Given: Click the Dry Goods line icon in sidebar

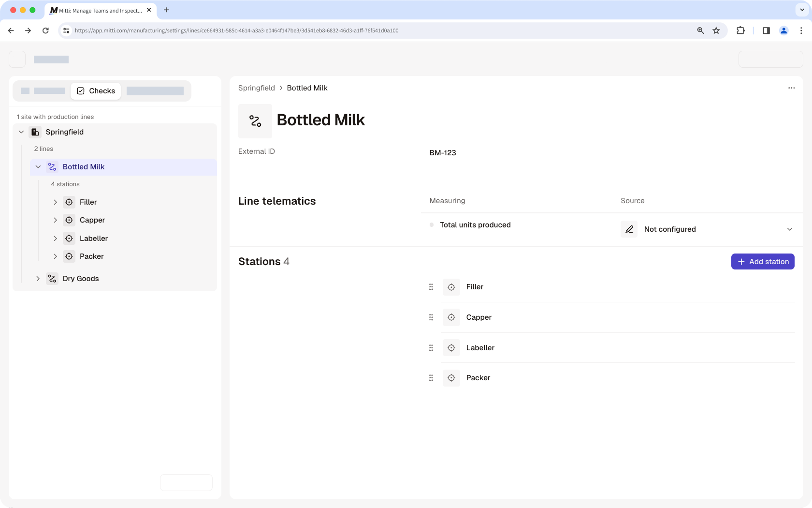Looking at the screenshot, I should point(52,279).
